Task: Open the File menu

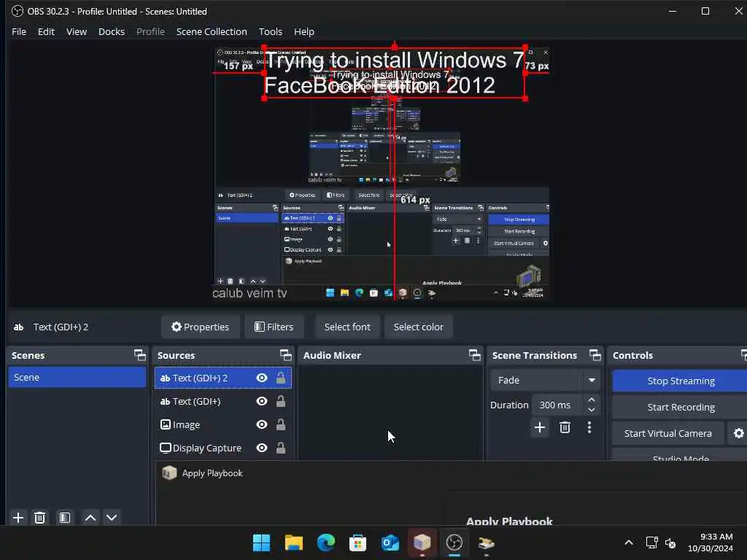Action: (19, 31)
